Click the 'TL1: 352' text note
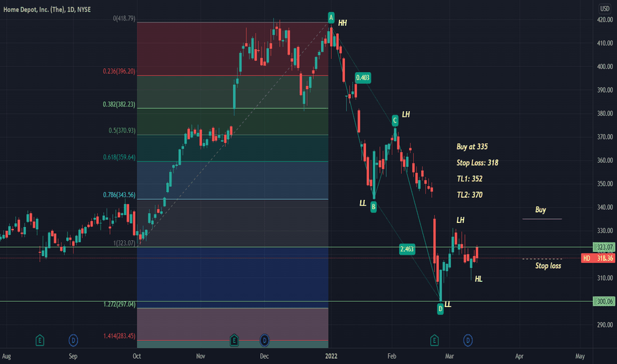 point(469,179)
